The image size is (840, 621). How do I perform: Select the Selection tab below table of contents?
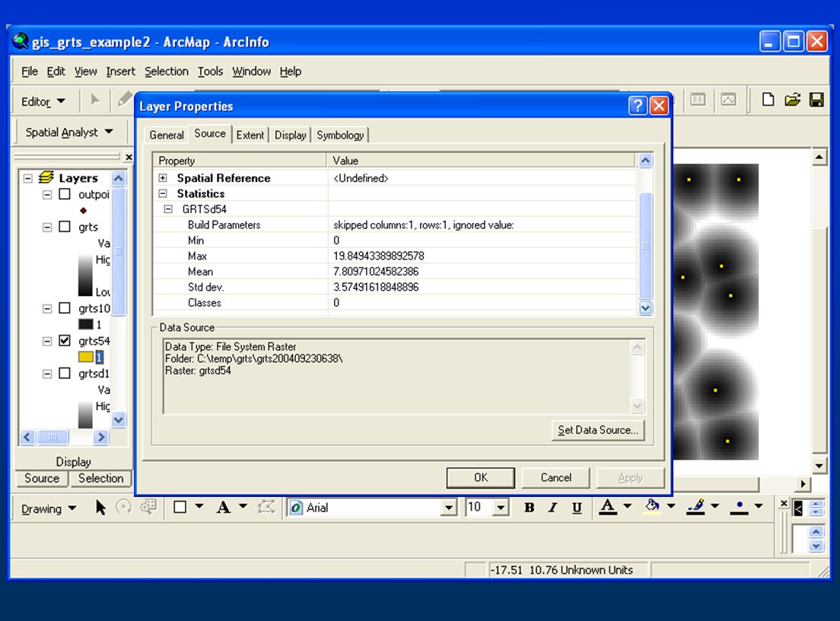click(100, 478)
